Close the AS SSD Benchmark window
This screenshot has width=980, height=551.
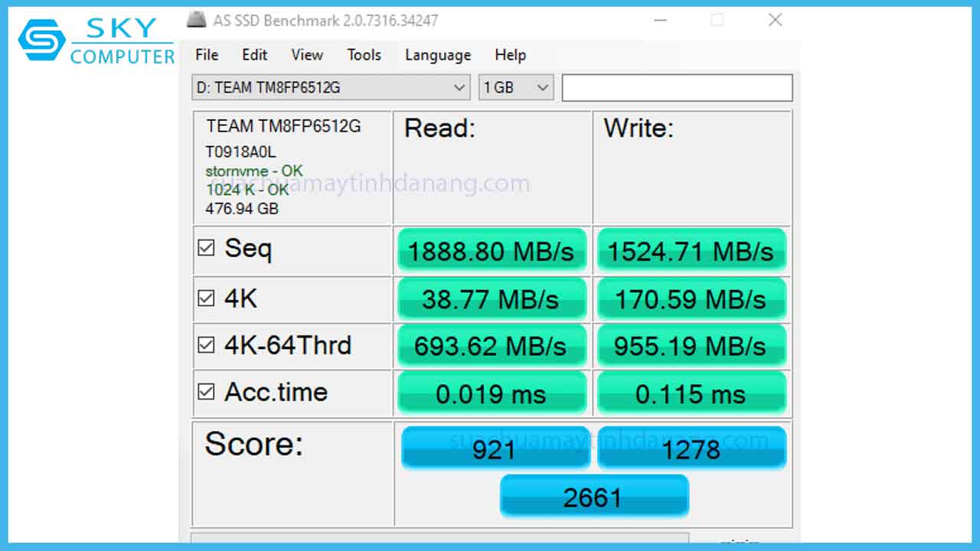click(775, 20)
